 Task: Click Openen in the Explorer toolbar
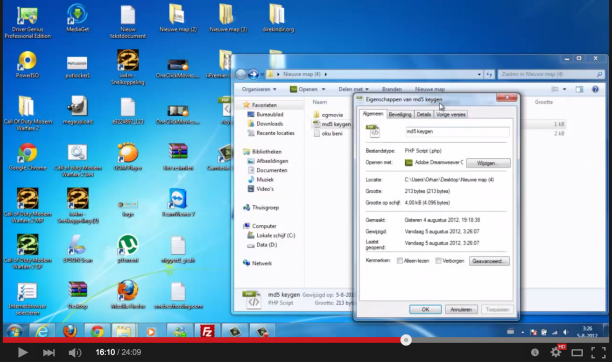point(304,89)
